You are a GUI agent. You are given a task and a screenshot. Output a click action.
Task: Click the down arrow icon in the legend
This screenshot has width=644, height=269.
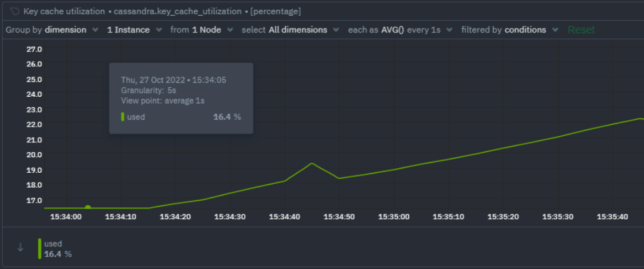click(20, 248)
